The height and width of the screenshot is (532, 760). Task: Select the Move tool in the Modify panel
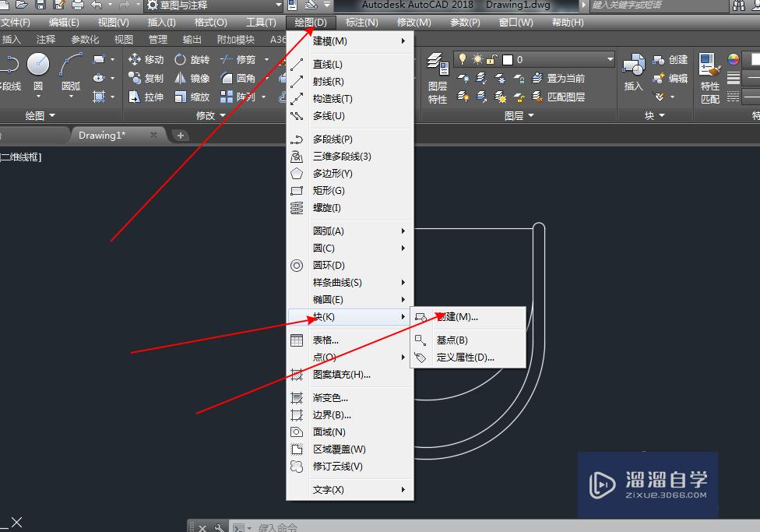pyautogui.click(x=146, y=60)
